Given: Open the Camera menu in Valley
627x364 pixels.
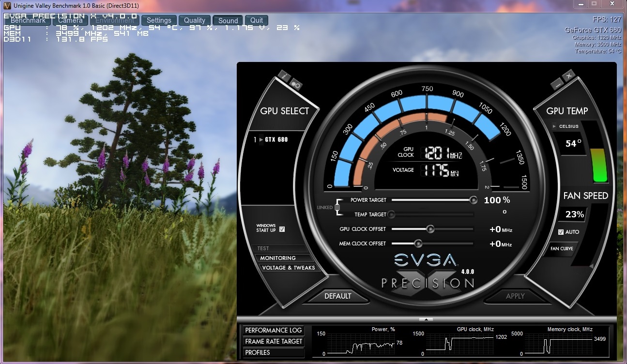Looking at the screenshot, I should (70, 20).
